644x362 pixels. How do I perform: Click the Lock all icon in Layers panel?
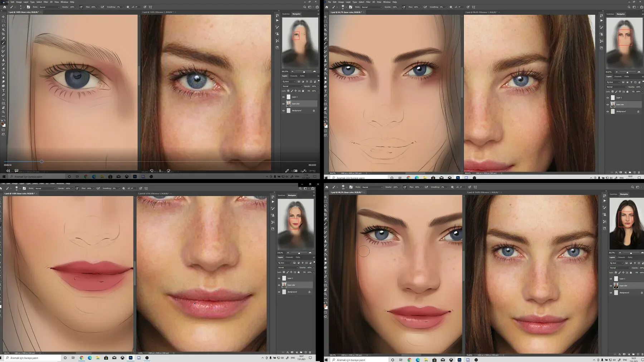(303, 91)
